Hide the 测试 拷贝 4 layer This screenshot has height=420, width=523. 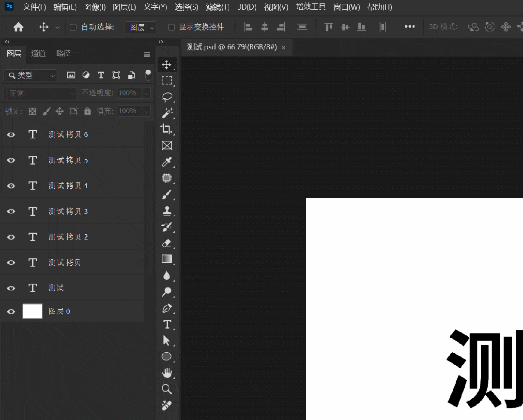coord(11,186)
